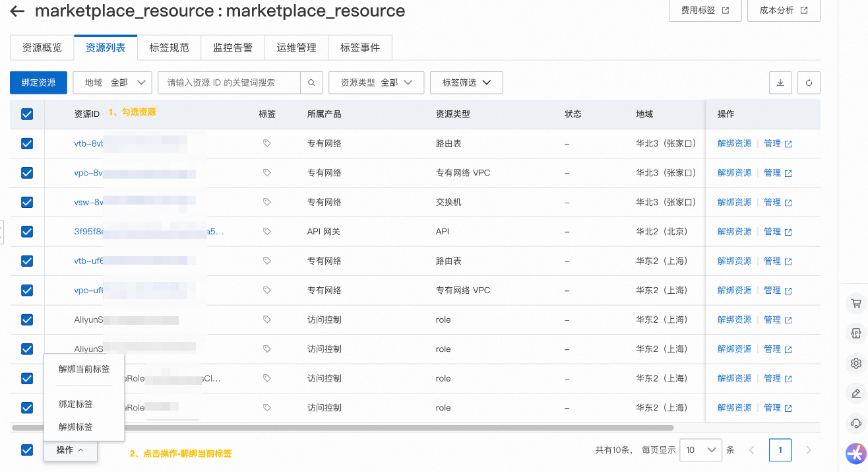Switch to the 监控告警 tab

tap(233, 48)
